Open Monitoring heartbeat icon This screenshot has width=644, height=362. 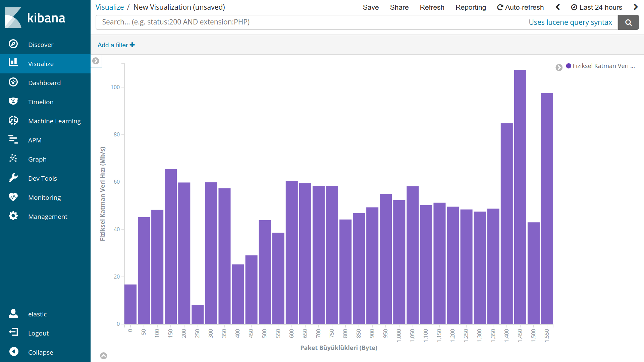13,197
